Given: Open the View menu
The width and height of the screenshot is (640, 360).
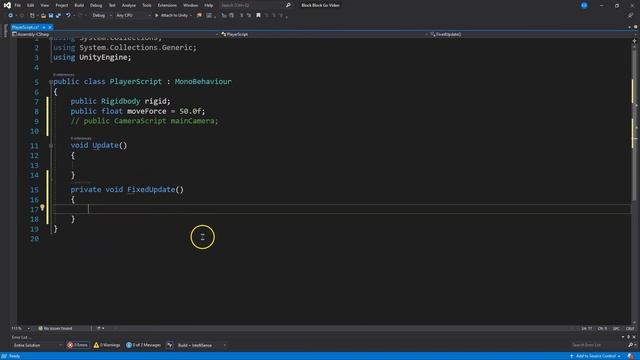Looking at the screenshot, I should pos(44,5).
